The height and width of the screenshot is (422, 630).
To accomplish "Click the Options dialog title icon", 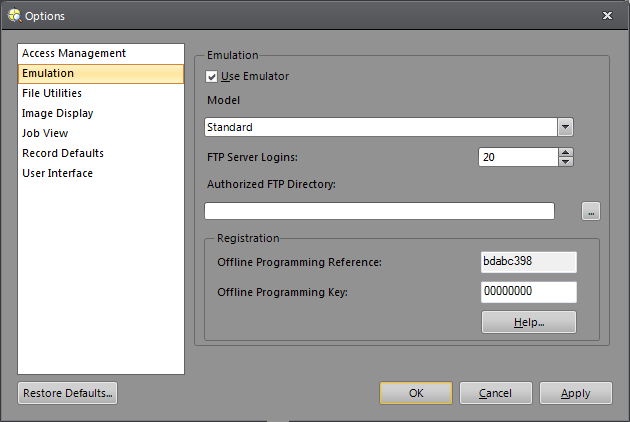I will click(x=13, y=15).
